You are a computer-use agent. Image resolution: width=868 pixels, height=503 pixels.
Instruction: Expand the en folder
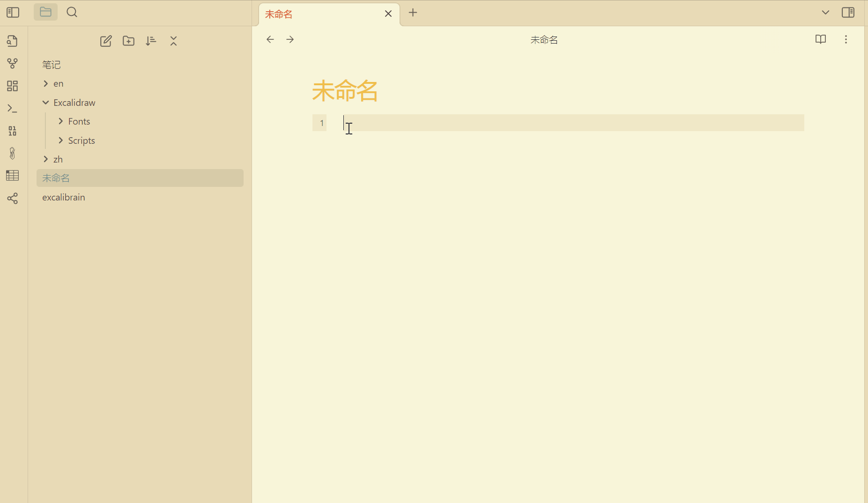tap(58, 84)
